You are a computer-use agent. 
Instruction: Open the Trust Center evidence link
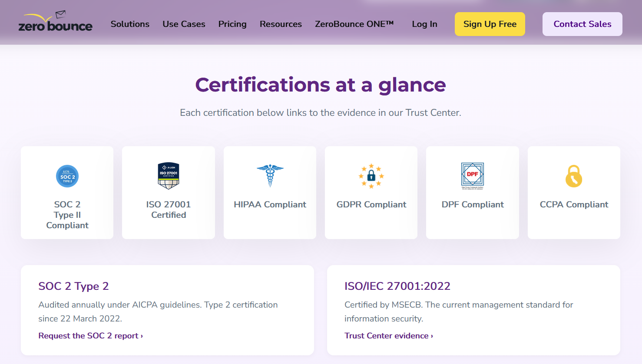click(x=389, y=336)
